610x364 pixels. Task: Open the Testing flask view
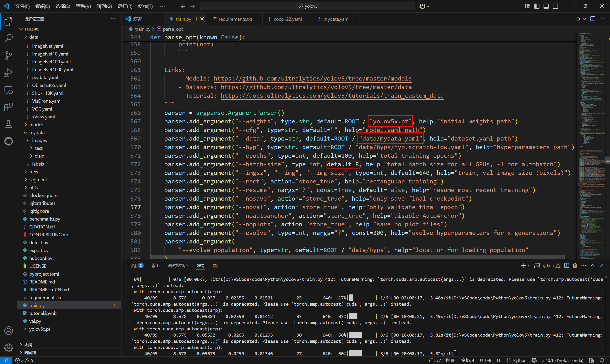pyautogui.click(x=9, y=124)
